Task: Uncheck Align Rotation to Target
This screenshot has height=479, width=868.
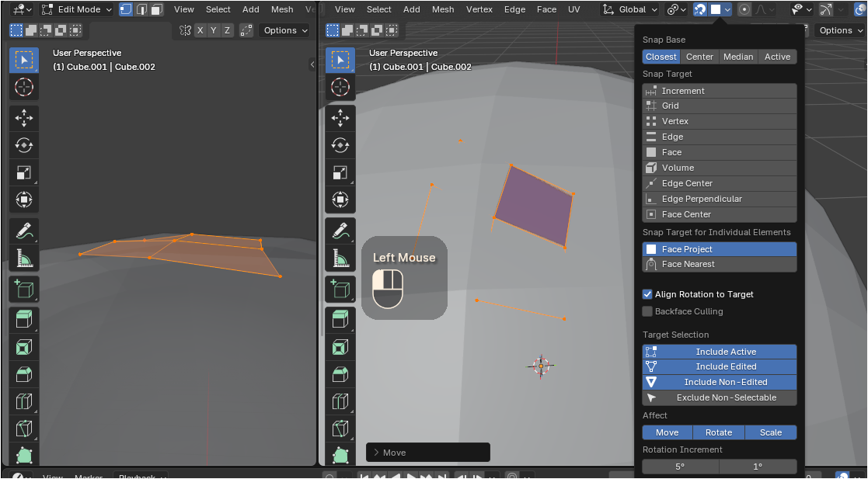Action: click(647, 294)
